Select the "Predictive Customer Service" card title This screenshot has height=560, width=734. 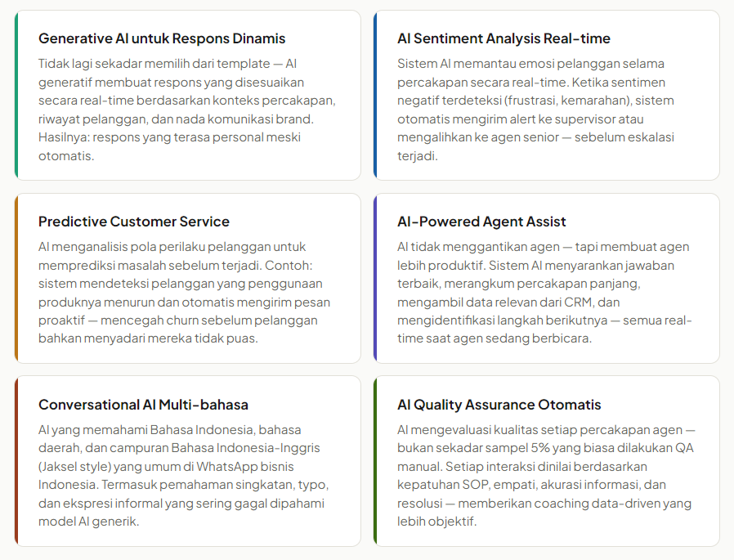[134, 222]
